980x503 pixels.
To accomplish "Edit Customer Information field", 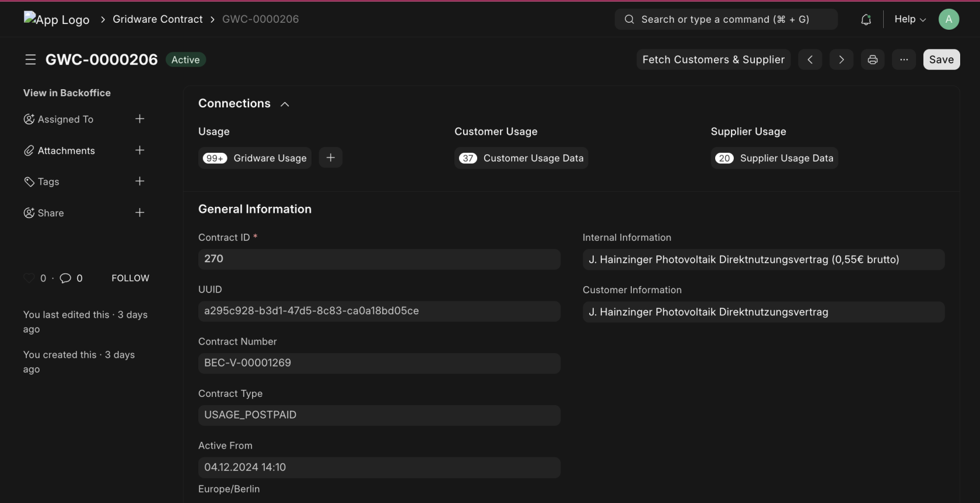I will [764, 312].
